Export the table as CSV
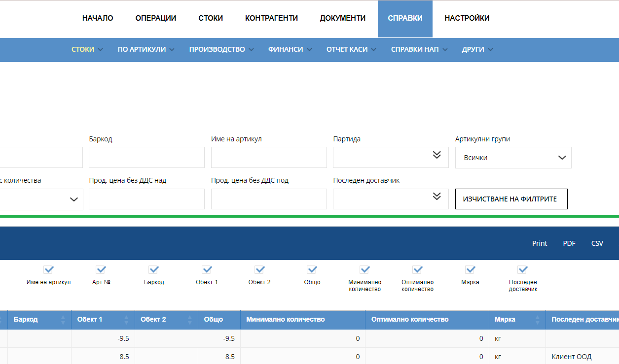This screenshot has width=619, height=364. (x=597, y=243)
